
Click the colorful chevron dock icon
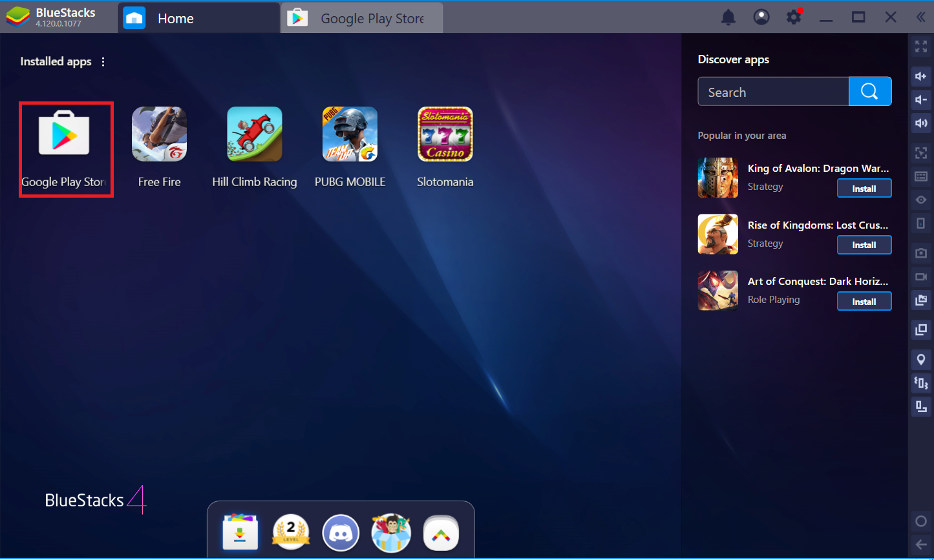coord(441,533)
